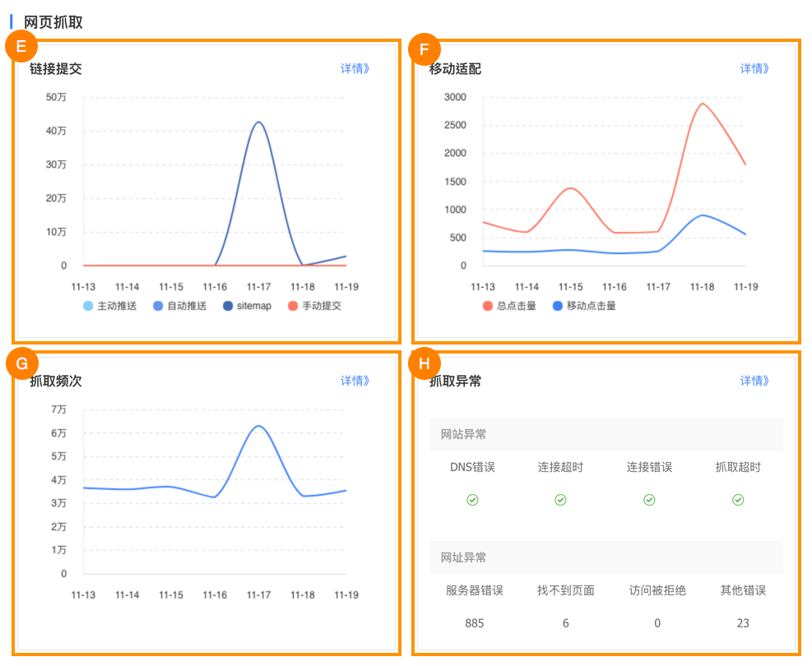Toggle 手动提交 legend color dot

click(x=292, y=306)
